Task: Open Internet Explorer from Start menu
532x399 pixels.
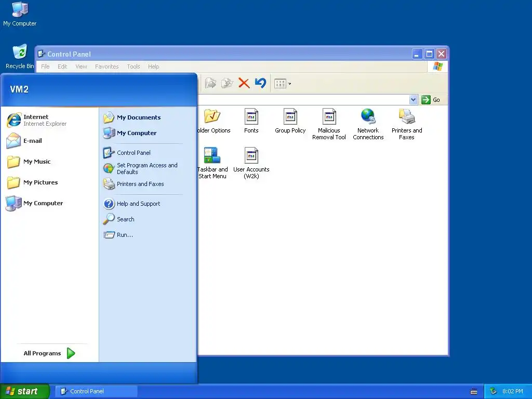Action: coord(37,120)
